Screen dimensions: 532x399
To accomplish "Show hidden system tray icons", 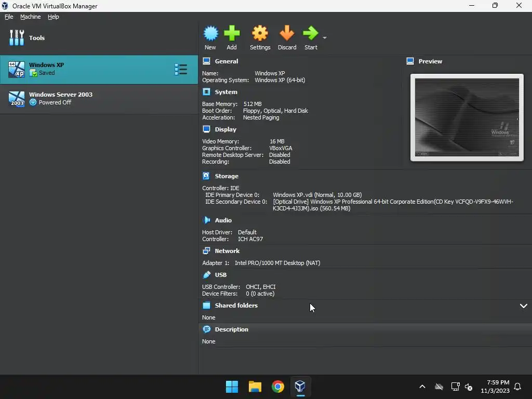I will (x=422, y=387).
